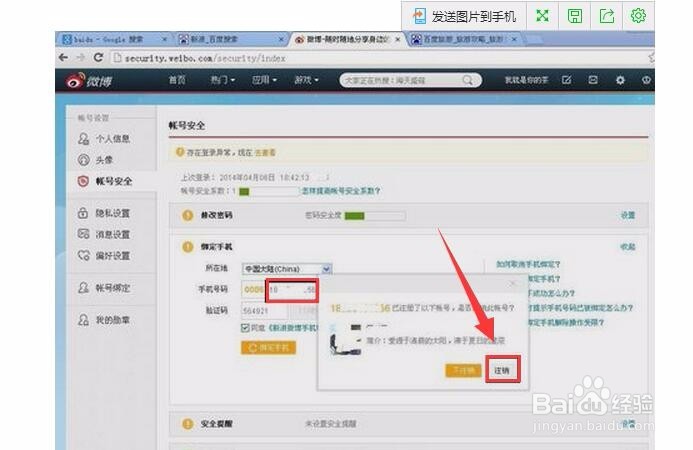Click the 如何取消手机绑定 help link
This screenshot has width=693, height=450.
click(528, 264)
